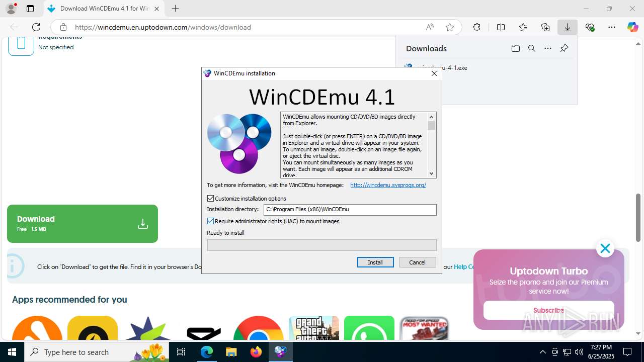Click the address bar URL
This screenshot has height=362, width=644.
(163, 27)
